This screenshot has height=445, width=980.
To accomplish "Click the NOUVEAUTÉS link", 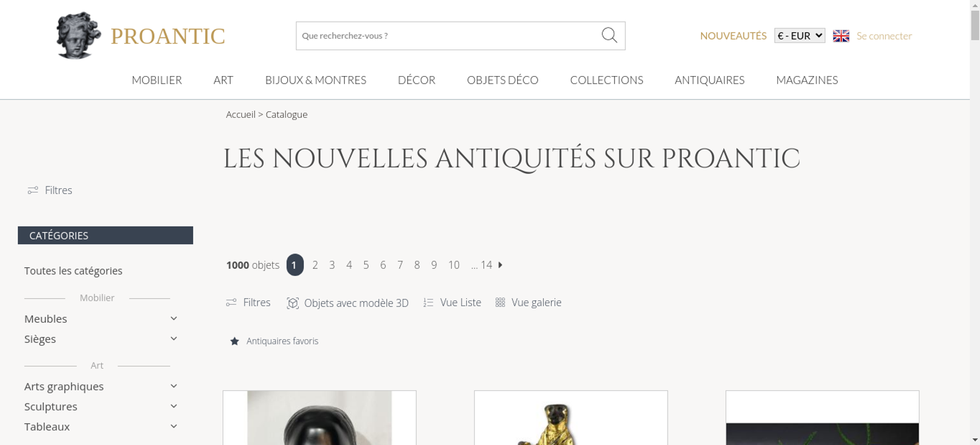I will [733, 36].
